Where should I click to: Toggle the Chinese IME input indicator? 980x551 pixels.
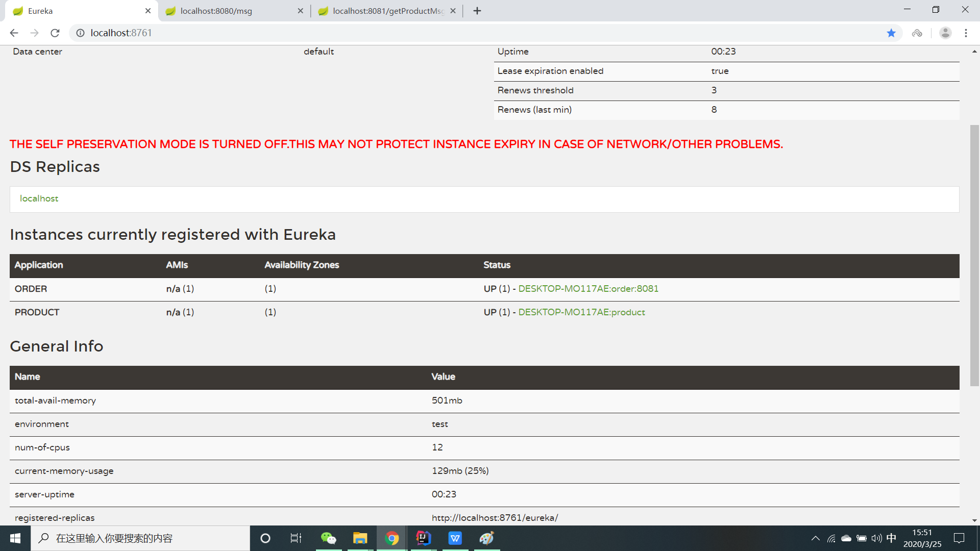click(891, 538)
